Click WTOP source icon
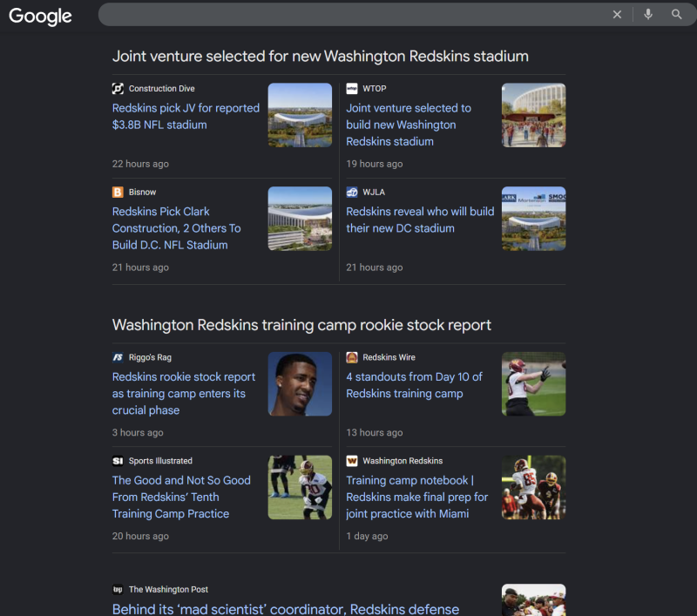The image size is (697, 616). 352,89
